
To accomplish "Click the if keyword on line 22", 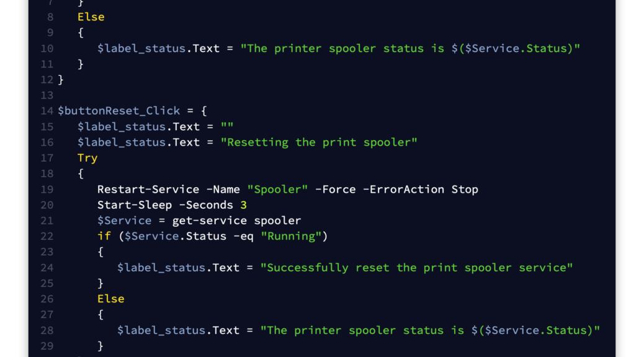I will pyautogui.click(x=104, y=236).
